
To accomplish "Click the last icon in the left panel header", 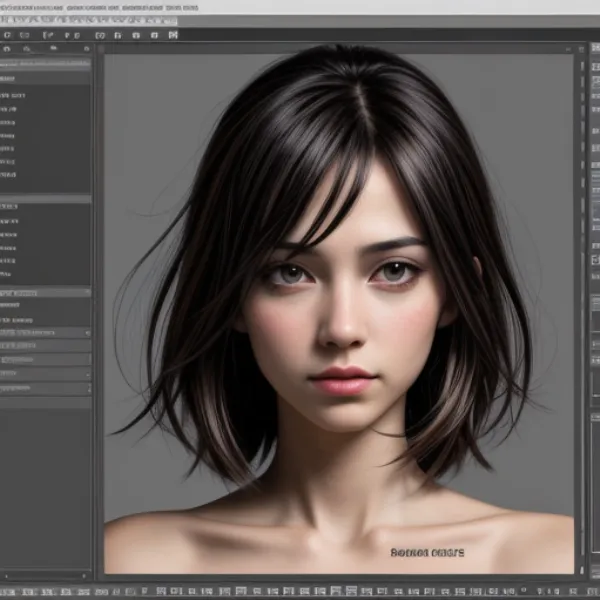I will (x=86, y=49).
